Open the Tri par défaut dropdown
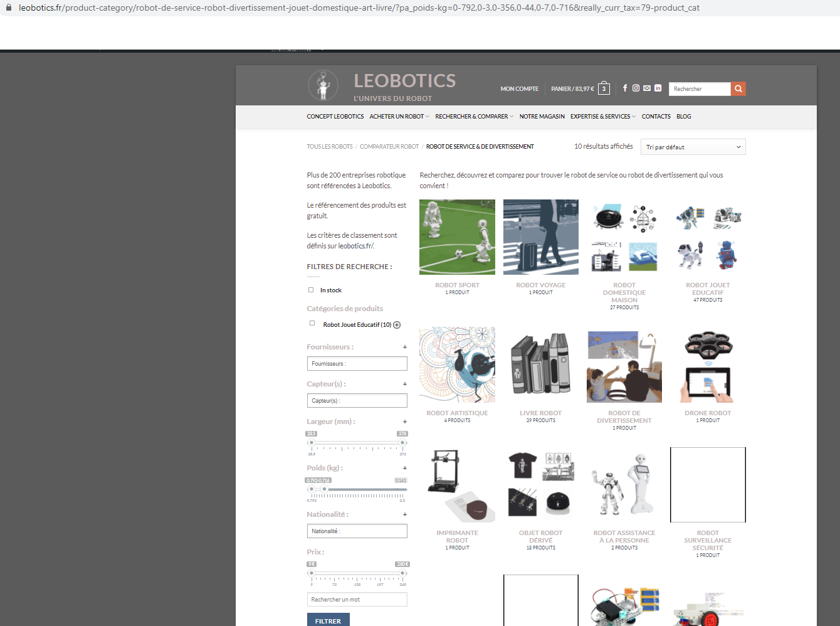The image size is (840, 626). point(693,147)
